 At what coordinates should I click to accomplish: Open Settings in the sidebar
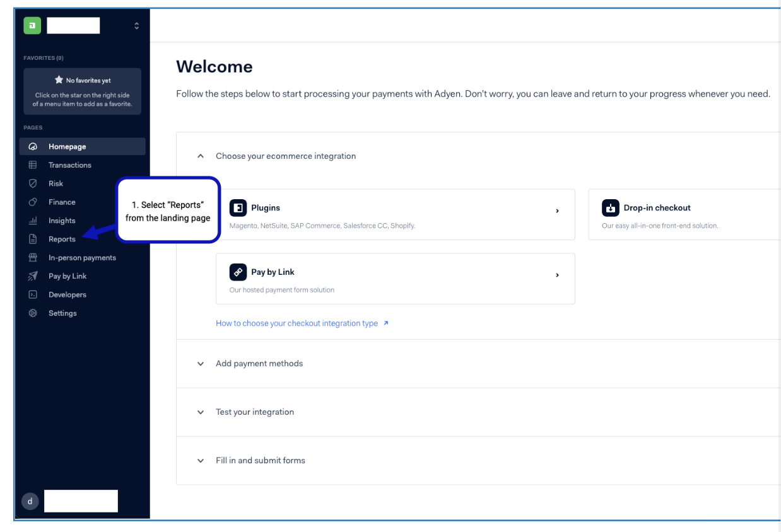pos(83,313)
